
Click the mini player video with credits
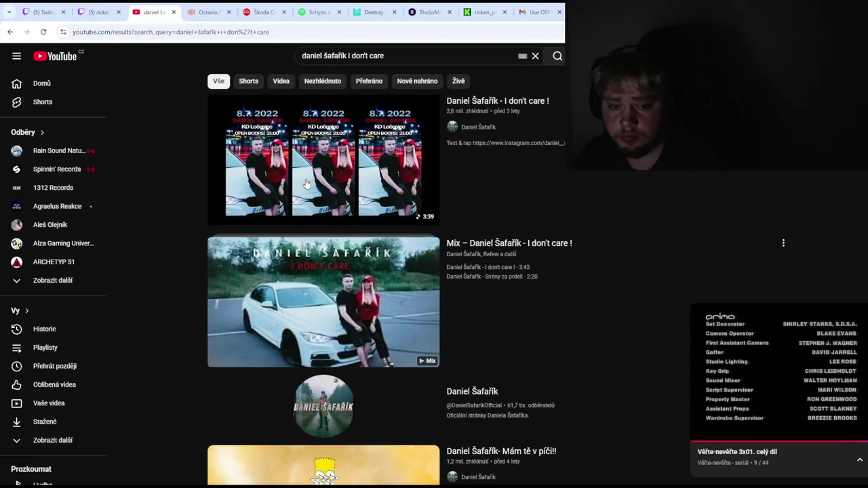pos(779,371)
